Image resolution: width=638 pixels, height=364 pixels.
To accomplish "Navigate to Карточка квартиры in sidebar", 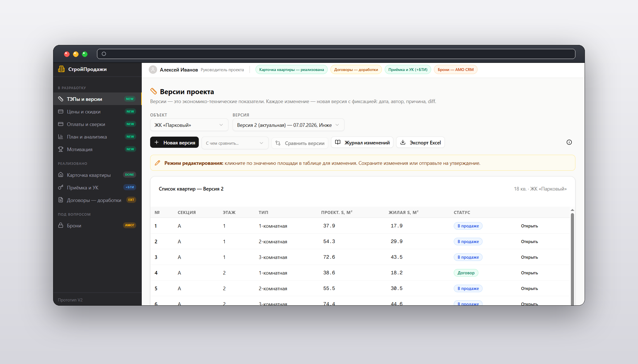I will coord(97,175).
